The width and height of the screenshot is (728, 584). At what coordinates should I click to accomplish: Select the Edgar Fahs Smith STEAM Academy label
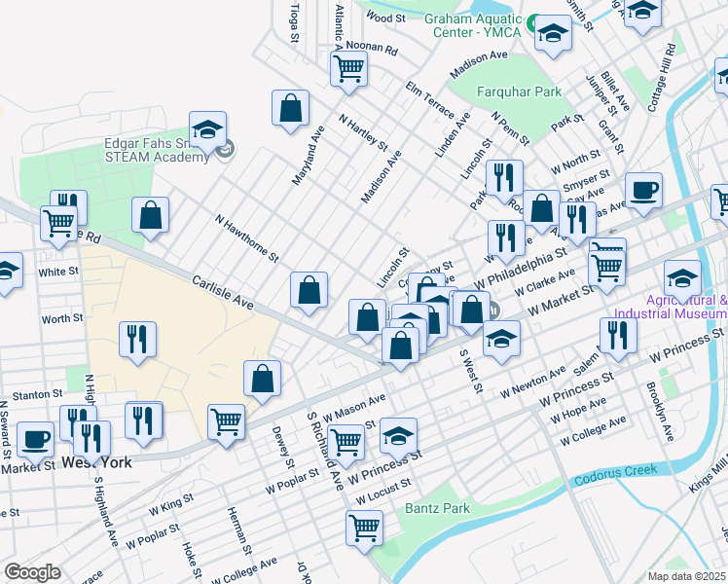[157, 151]
